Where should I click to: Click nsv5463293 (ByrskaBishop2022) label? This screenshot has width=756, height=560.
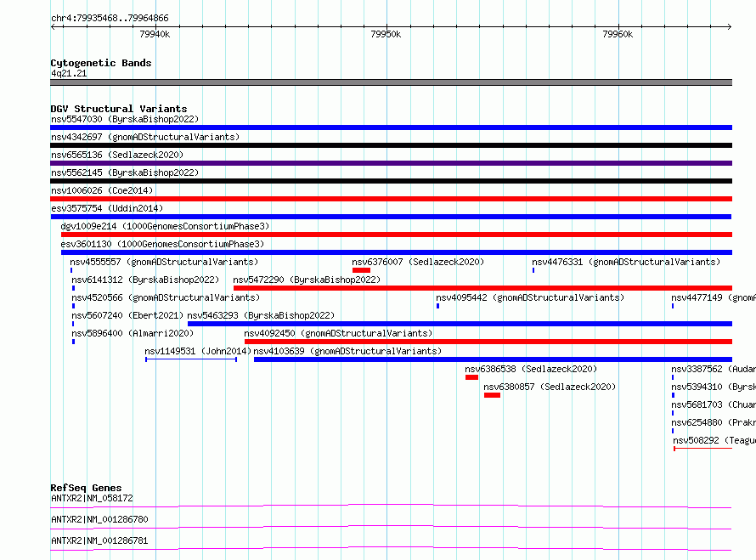[261, 315]
